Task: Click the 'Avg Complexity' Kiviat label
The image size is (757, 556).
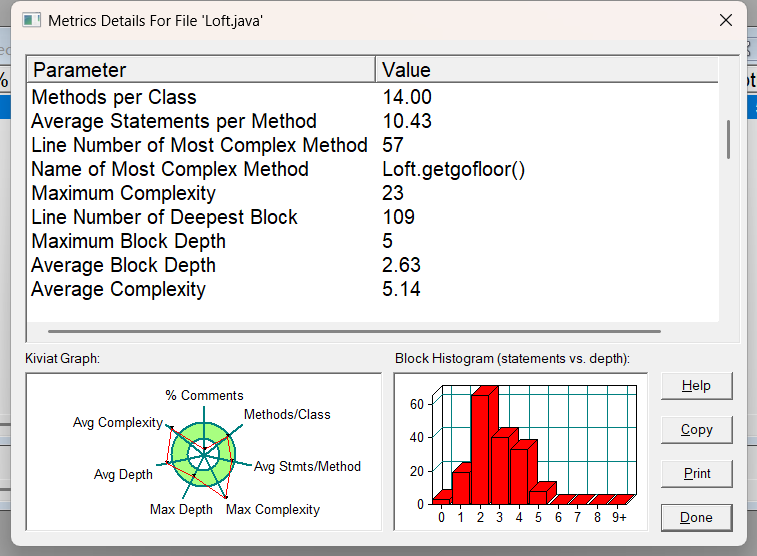Action: (118, 422)
